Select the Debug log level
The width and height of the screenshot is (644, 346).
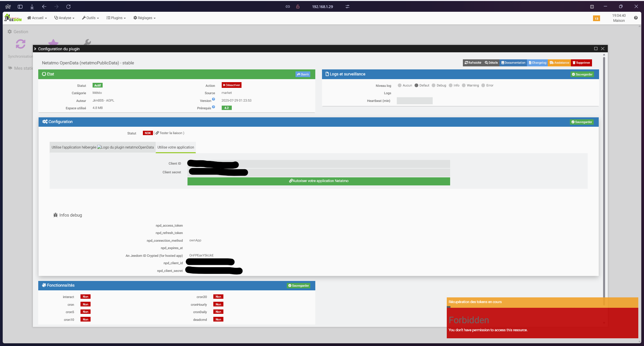click(434, 85)
